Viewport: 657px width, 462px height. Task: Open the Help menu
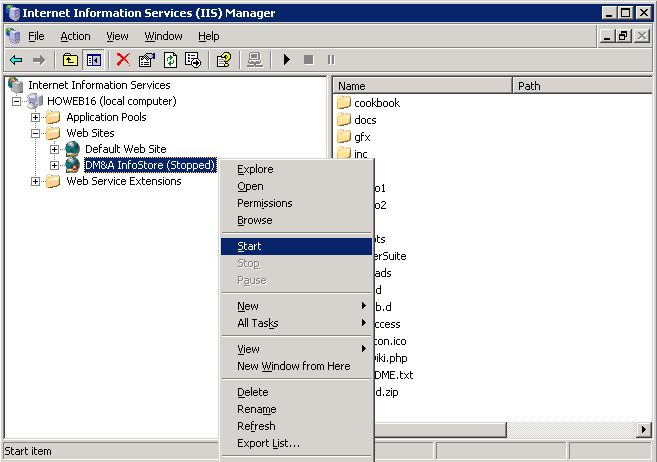(x=209, y=36)
